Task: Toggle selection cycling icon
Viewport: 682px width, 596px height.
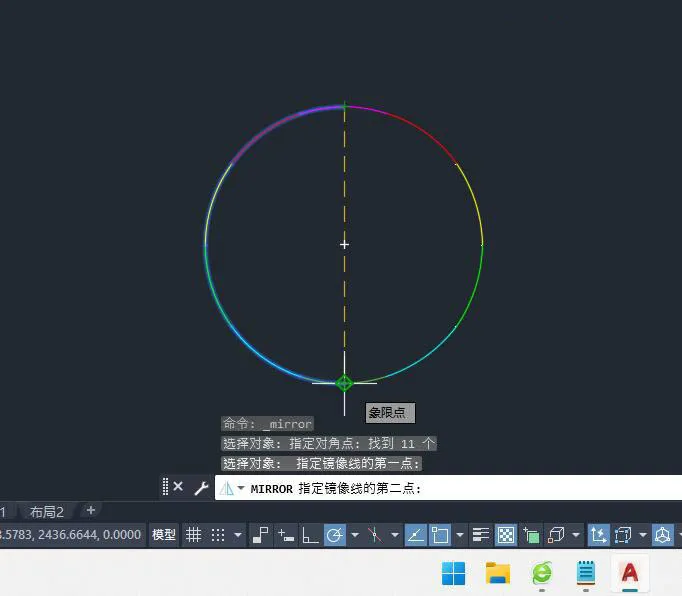Action: pyautogui.click(x=531, y=535)
